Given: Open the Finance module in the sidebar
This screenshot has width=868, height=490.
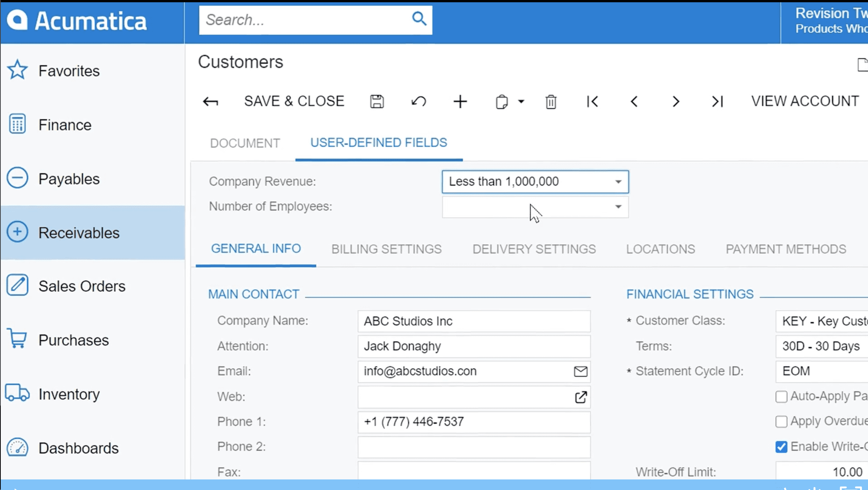Looking at the screenshot, I should pos(65,124).
